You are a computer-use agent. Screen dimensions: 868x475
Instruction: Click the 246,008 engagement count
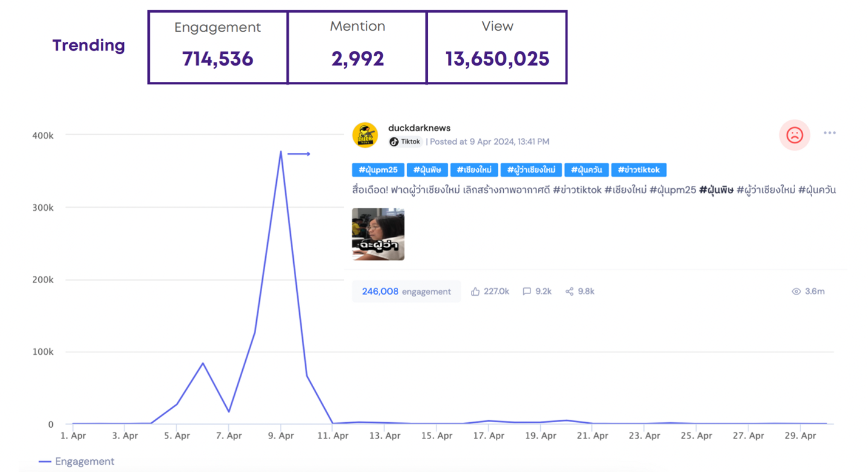380,292
